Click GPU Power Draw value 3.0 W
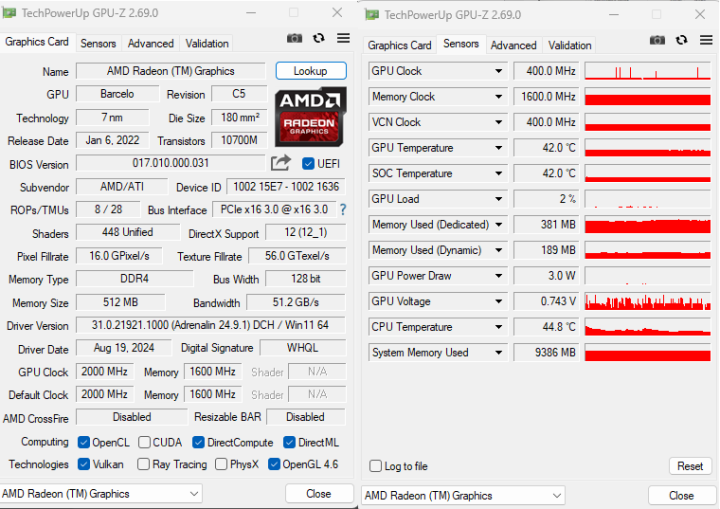The image size is (720, 509). coord(546,276)
